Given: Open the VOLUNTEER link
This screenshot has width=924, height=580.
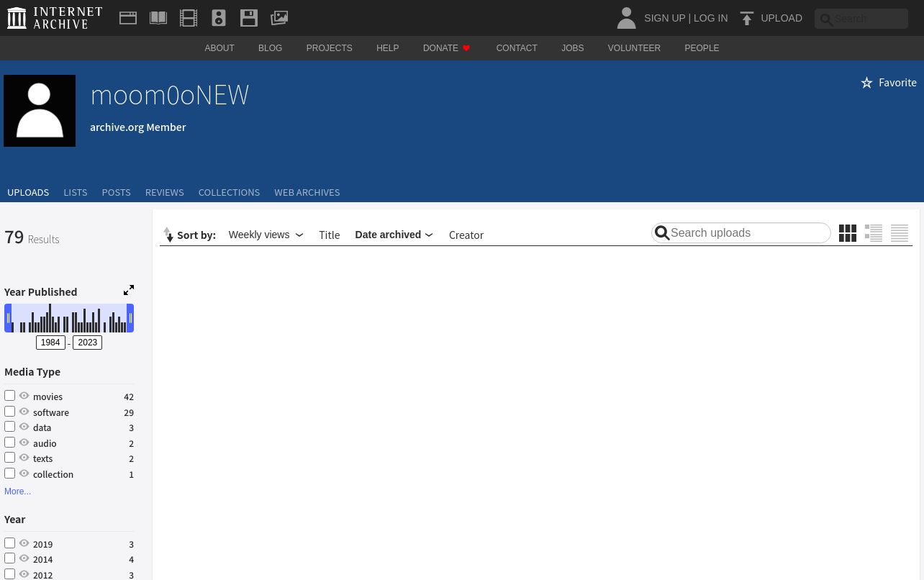Looking at the screenshot, I should (634, 48).
